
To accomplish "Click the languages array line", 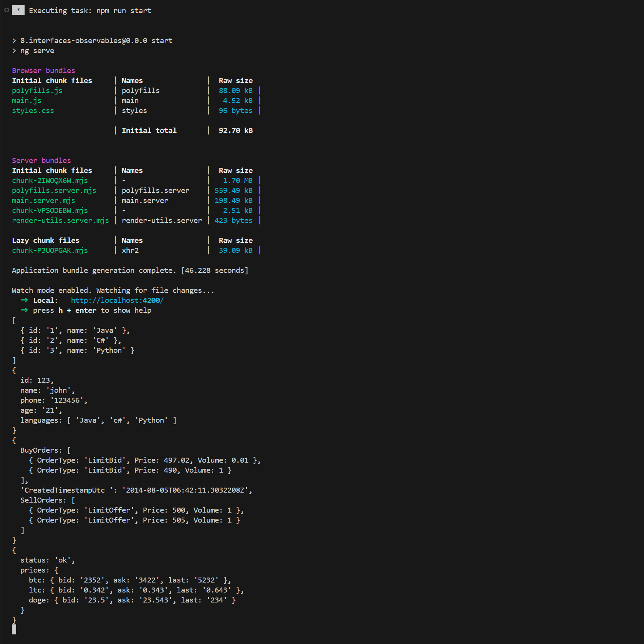I will [x=98, y=420].
